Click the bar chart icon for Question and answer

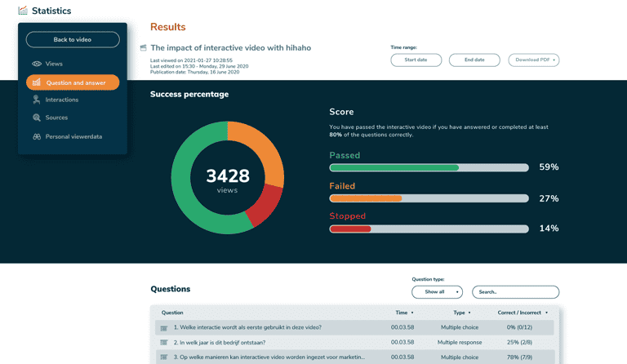37,82
